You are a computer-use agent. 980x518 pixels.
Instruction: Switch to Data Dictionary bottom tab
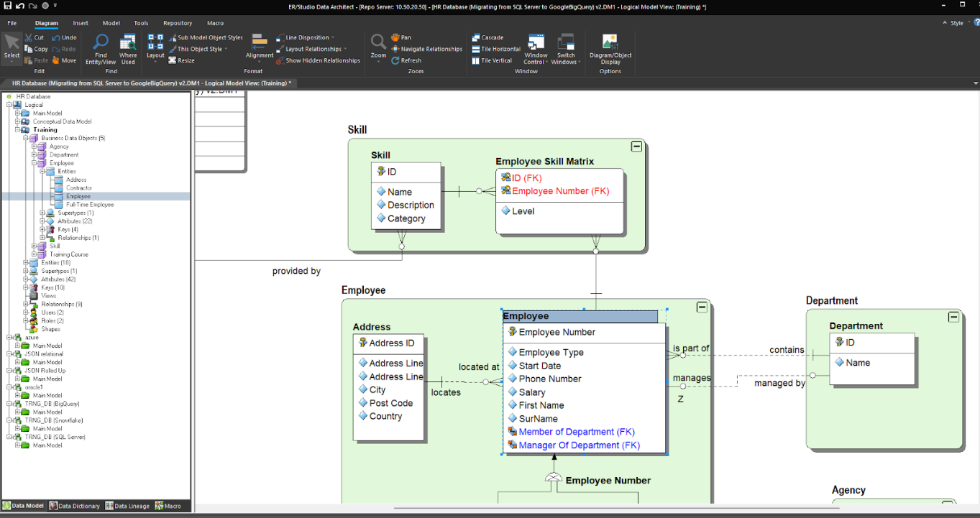75,506
